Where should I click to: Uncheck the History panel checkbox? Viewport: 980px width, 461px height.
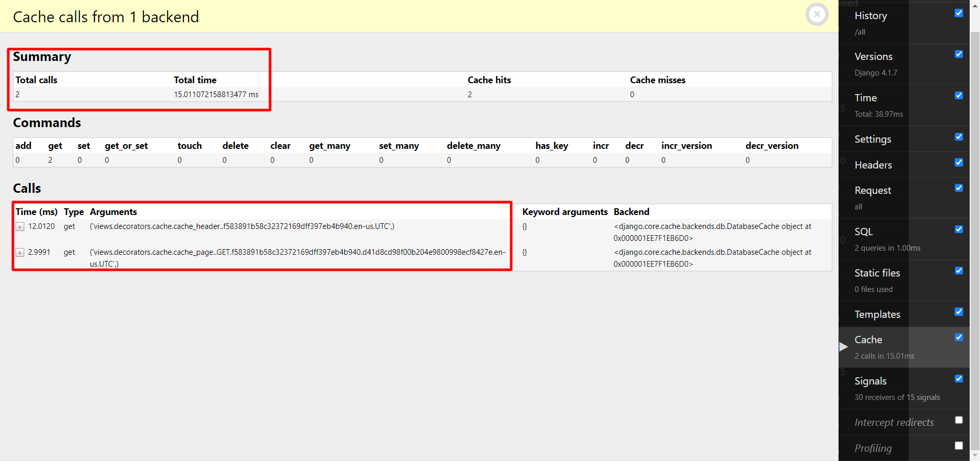959,13
